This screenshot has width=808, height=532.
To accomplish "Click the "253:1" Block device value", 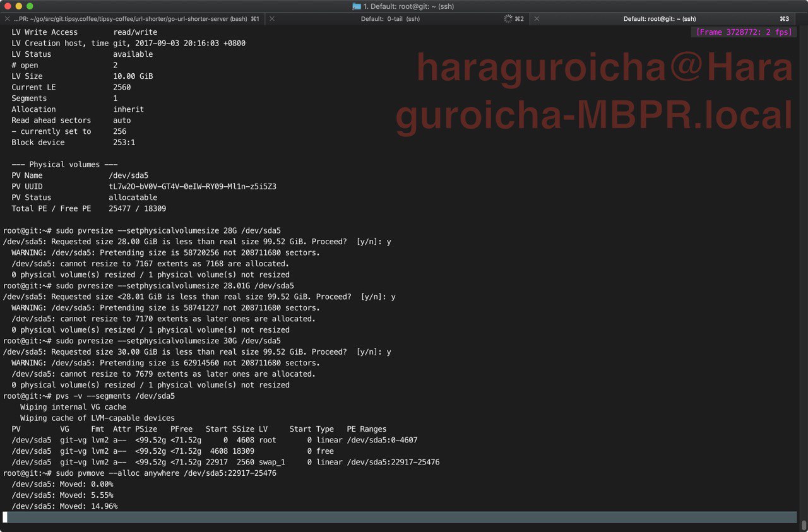I will pyautogui.click(x=124, y=143).
